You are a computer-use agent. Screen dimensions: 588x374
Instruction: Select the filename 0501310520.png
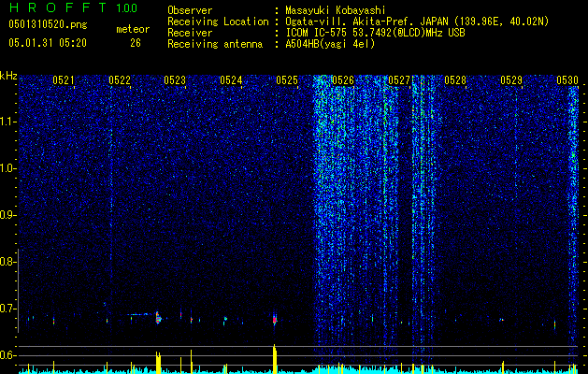48,24
